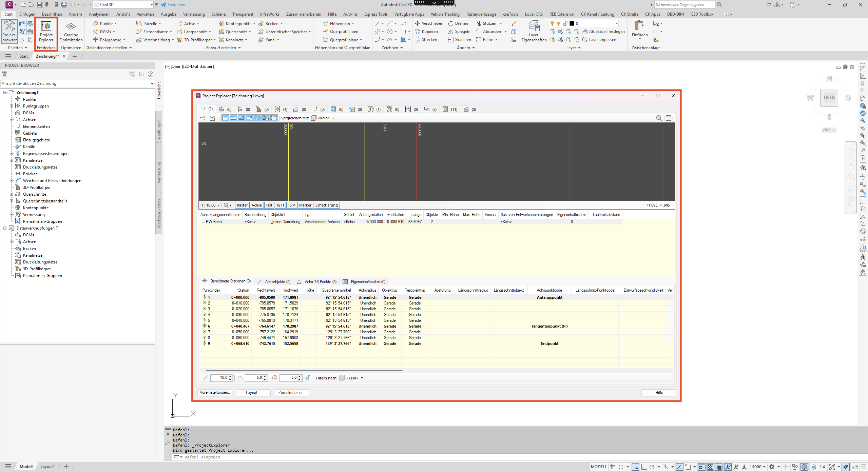Toggle Achse display in profile view

pyautogui.click(x=256, y=205)
